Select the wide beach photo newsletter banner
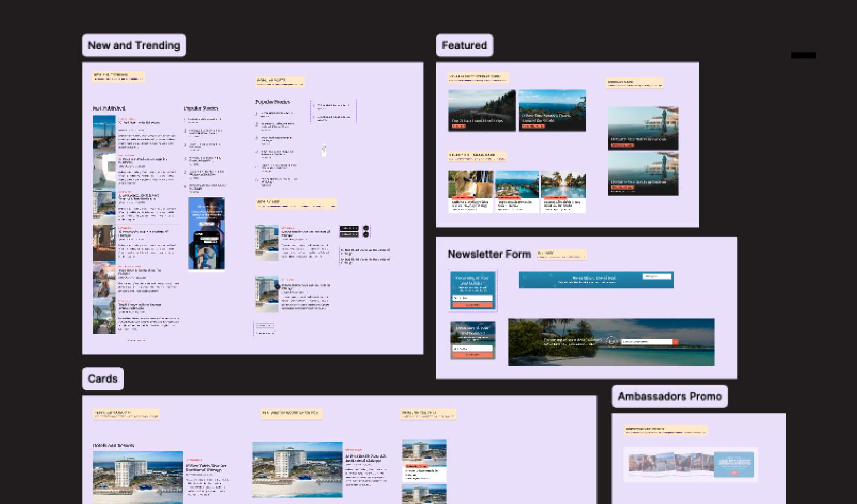The width and height of the screenshot is (857, 504). 611,342
